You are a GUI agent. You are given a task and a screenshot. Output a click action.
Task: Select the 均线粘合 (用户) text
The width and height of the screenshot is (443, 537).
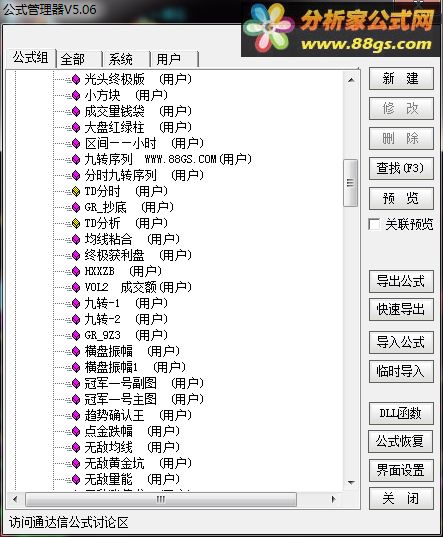tap(132, 239)
